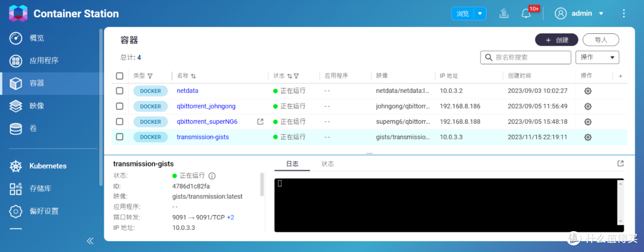
Task: Click creation time 2023/11/15 22:19:11
Action: point(538,137)
